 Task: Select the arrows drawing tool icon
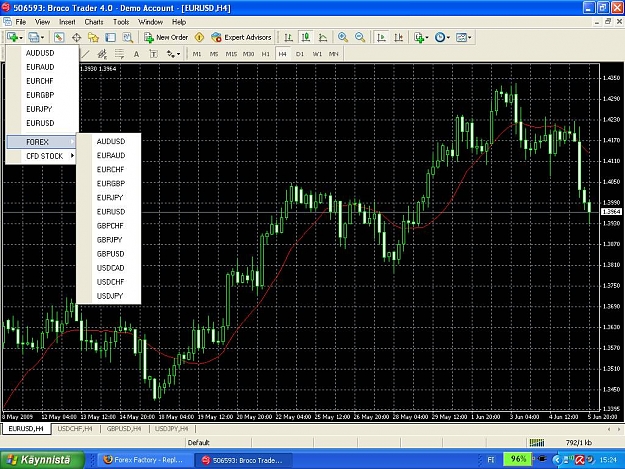tap(171, 54)
